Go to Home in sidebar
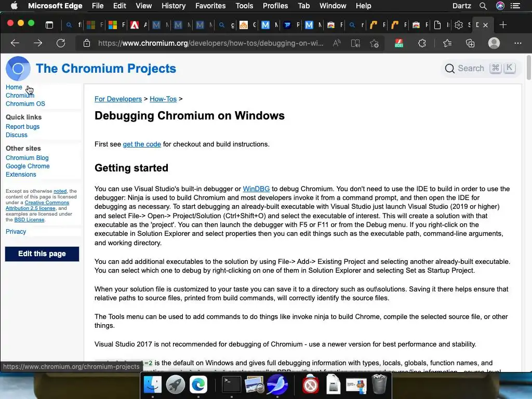The image size is (532, 399). (x=14, y=87)
